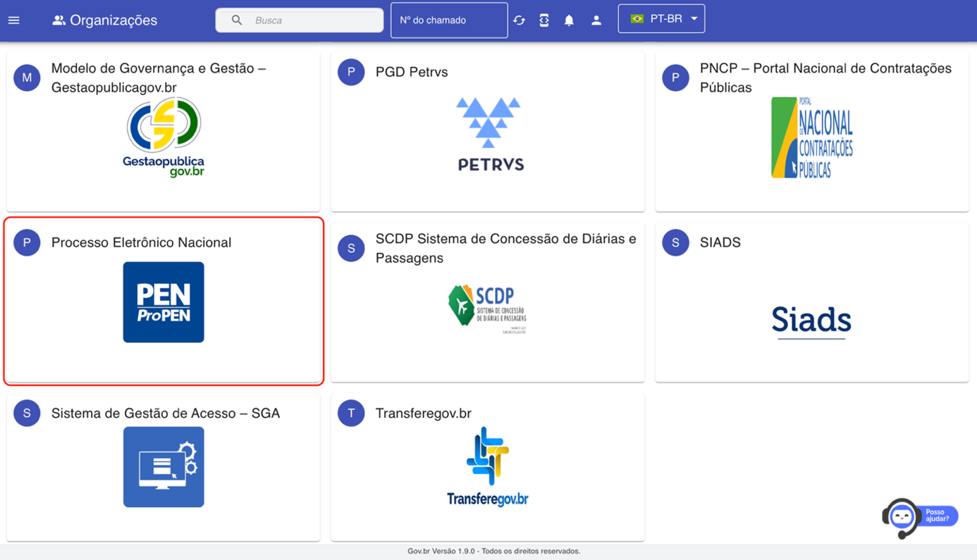
Task: Click the T avatar of Transferegov.br card
Action: pos(351,413)
